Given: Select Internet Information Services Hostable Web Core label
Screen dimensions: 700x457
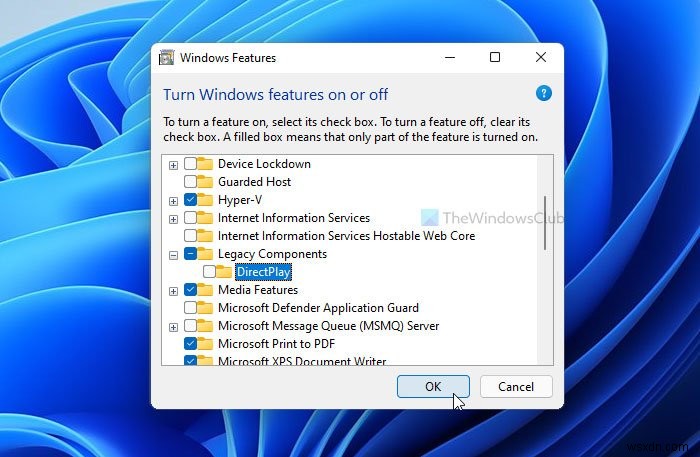Looking at the screenshot, I should (x=346, y=236).
